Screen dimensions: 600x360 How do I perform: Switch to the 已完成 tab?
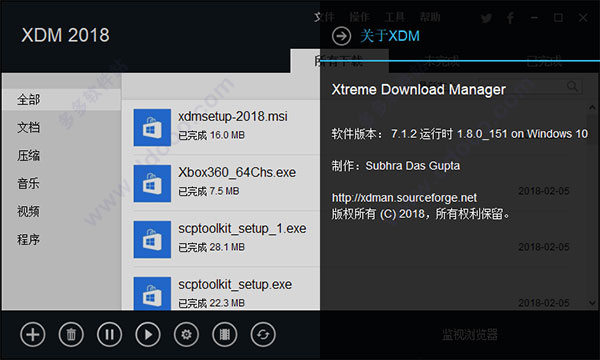tap(544, 61)
